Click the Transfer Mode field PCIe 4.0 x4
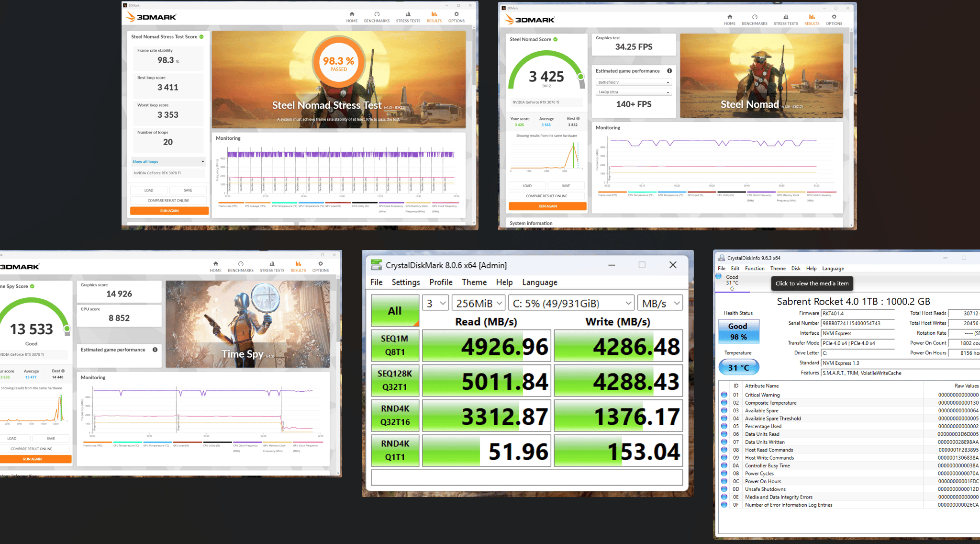Image resolution: width=980 pixels, height=544 pixels. click(857, 343)
